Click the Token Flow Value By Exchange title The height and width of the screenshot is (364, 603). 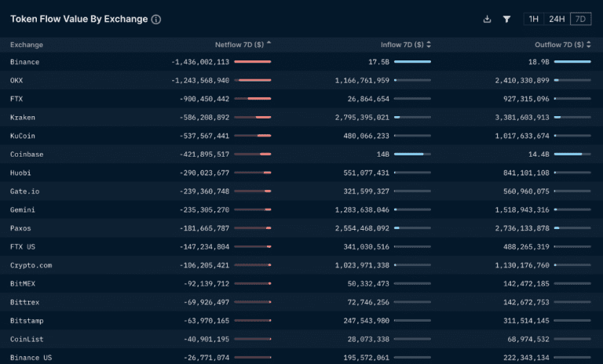pos(79,19)
